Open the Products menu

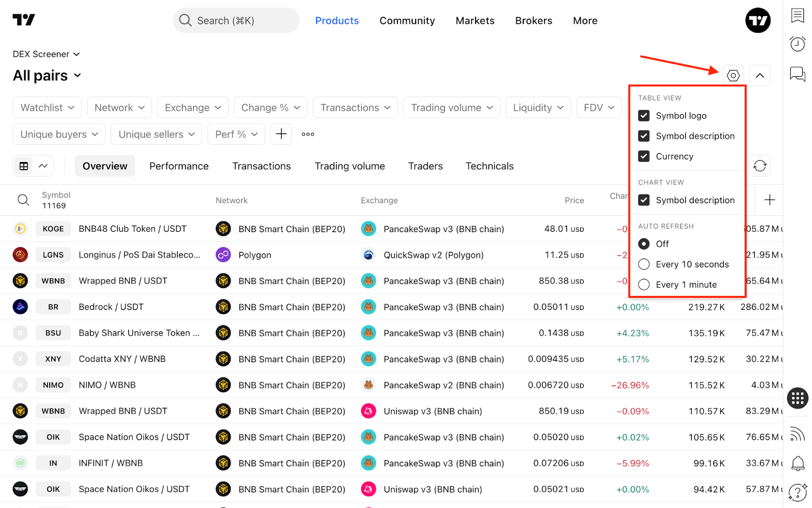click(x=337, y=21)
